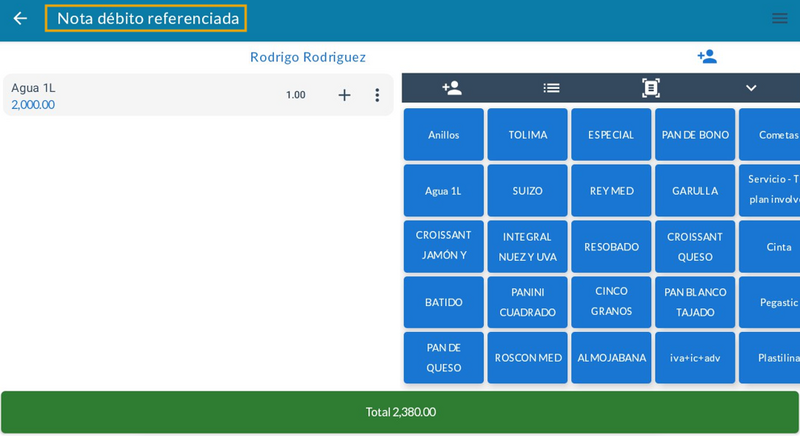
Task: Open the hamburger menu
Action: click(779, 18)
